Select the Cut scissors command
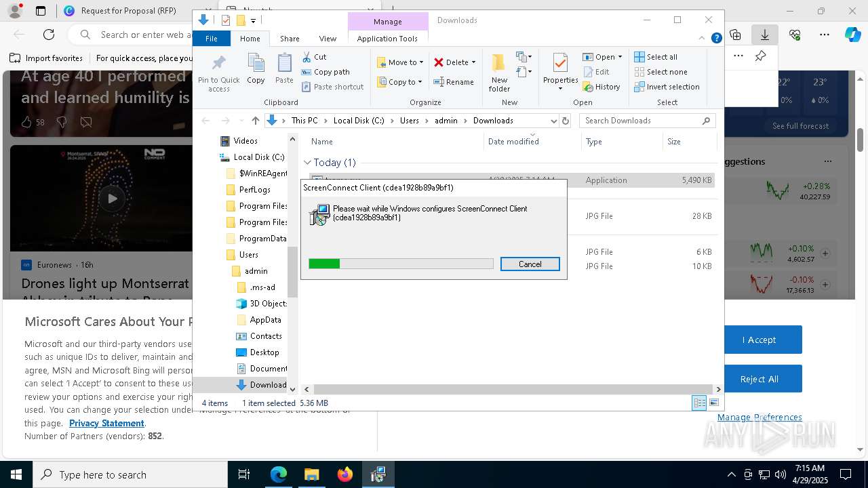 [x=314, y=57]
